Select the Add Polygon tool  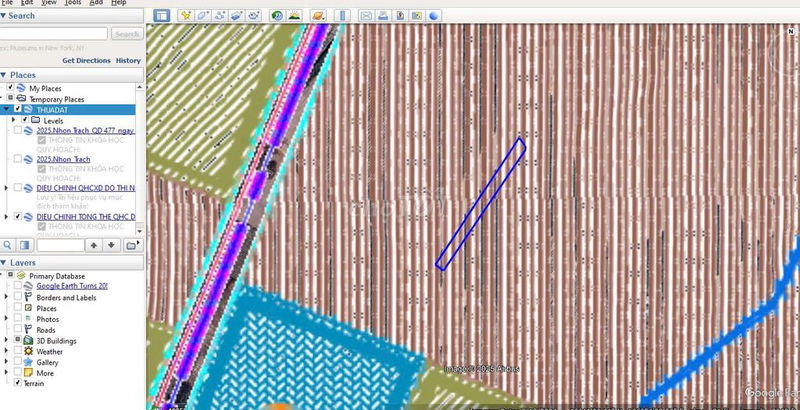point(204,16)
